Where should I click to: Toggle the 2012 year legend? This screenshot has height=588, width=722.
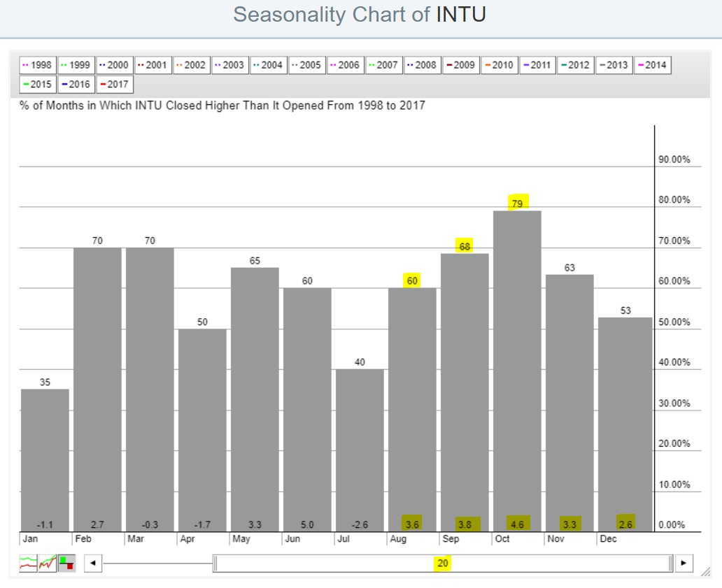tap(576, 65)
